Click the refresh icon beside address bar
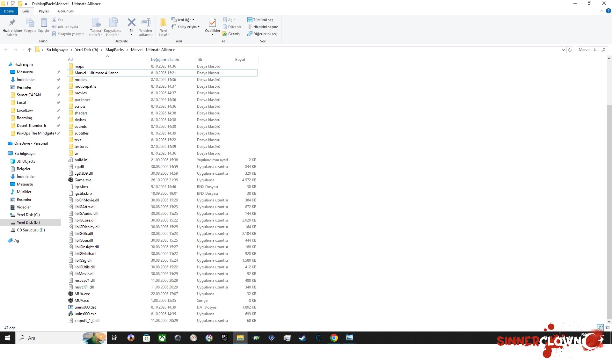 [570, 50]
